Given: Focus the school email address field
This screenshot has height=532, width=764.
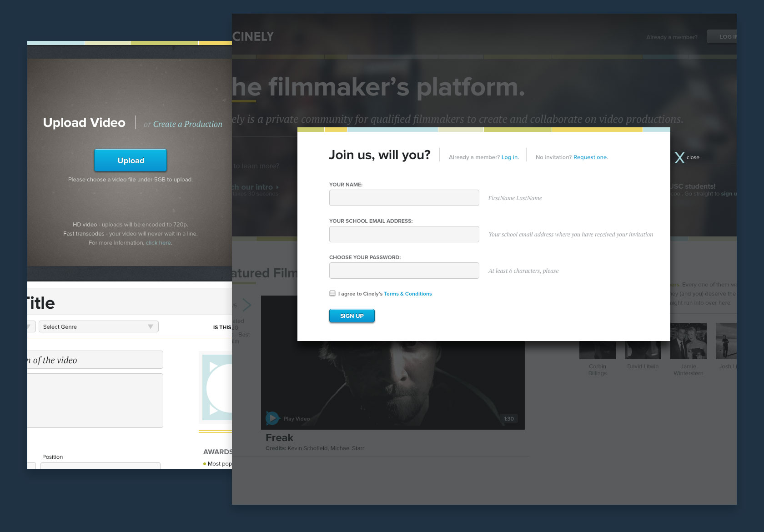Looking at the screenshot, I should pos(404,234).
